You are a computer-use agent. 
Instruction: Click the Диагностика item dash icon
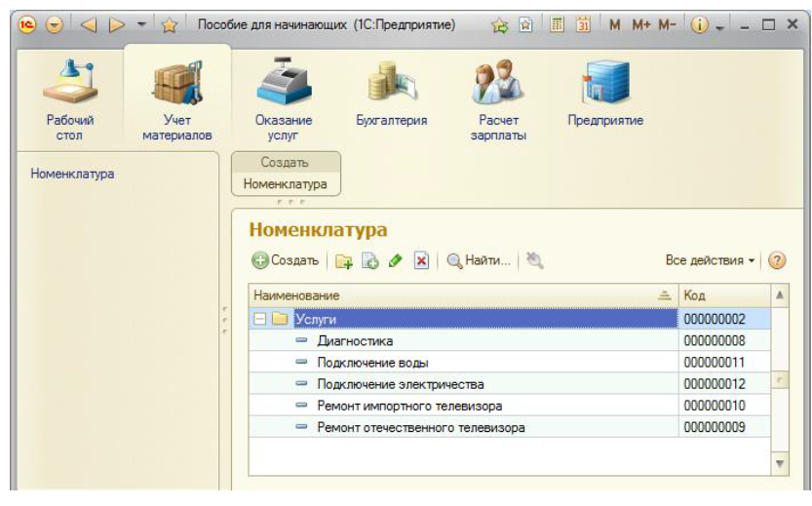coord(301,340)
